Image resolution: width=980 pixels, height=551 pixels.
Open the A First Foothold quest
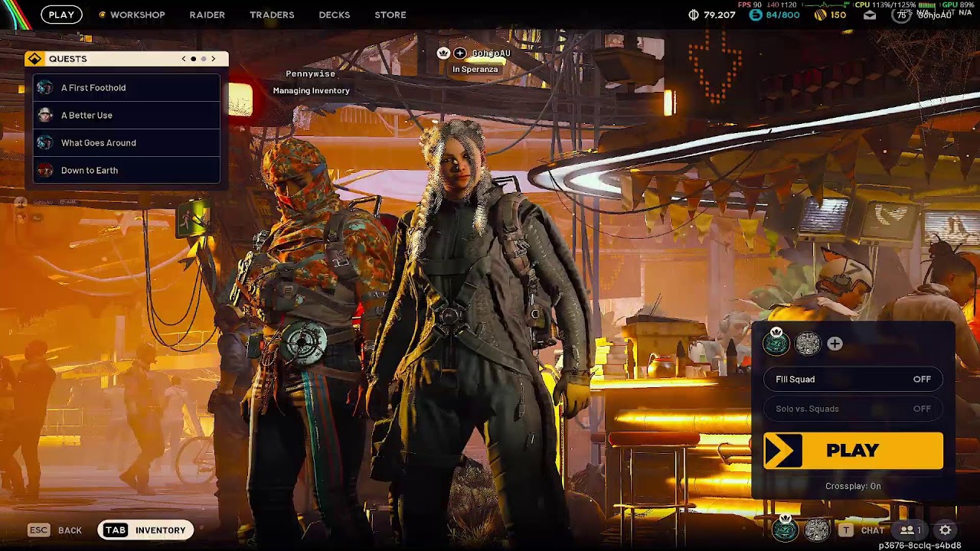coord(127,87)
